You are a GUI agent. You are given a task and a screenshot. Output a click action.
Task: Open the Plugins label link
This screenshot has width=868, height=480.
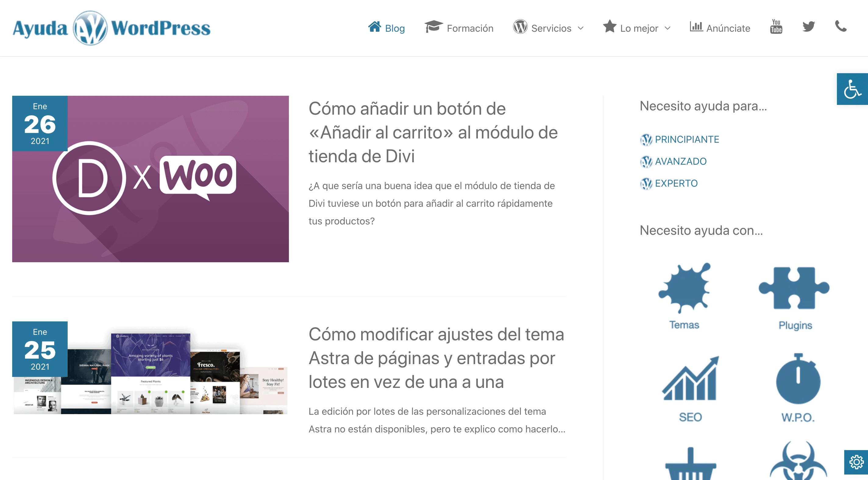pos(795,325)
